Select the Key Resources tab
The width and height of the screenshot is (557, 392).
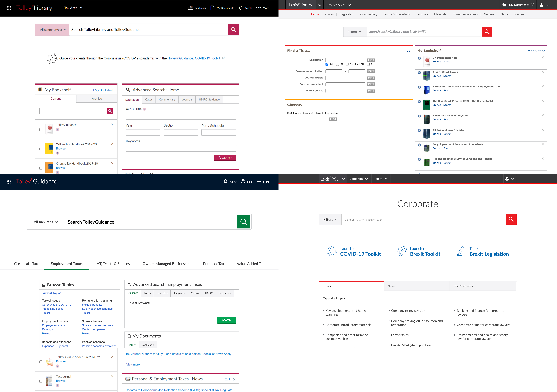[463, 286]
